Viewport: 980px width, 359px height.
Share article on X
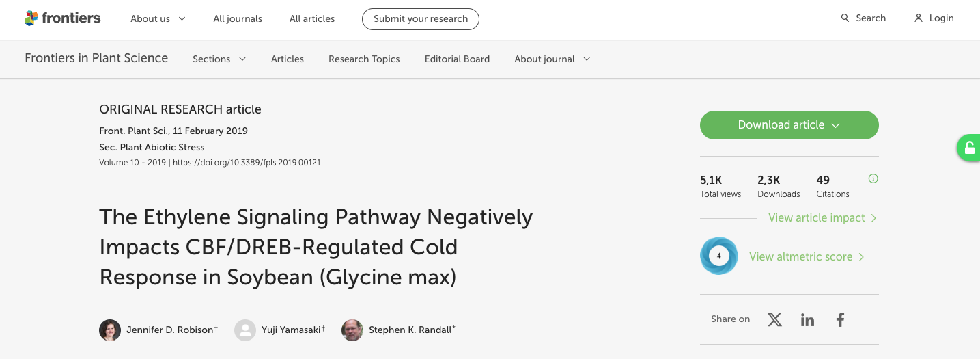pos(774,319)
